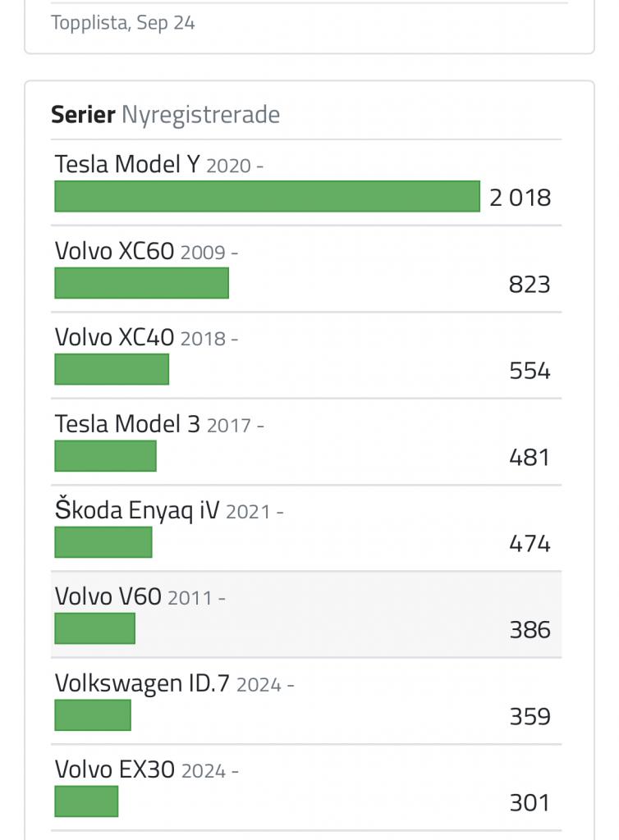Select the Volvo XC40 series name

(x=114, y=337)
